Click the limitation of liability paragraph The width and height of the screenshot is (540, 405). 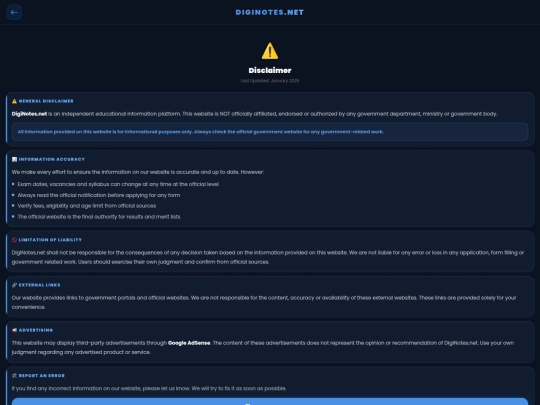pos(268,257)
